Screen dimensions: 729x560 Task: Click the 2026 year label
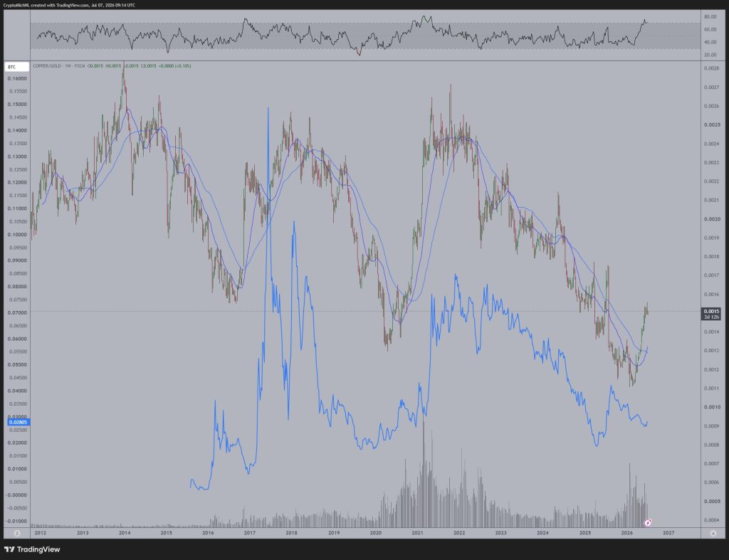[x=626, y=533]
